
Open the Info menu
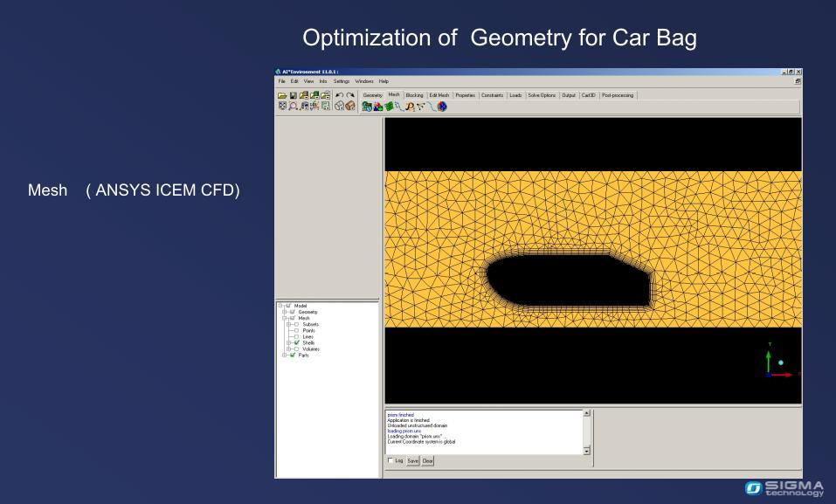pyautogui.click(x=323, y=81)
